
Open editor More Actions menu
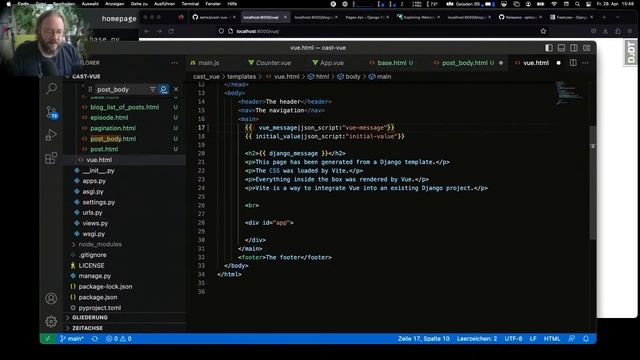[x=586, y=63]
